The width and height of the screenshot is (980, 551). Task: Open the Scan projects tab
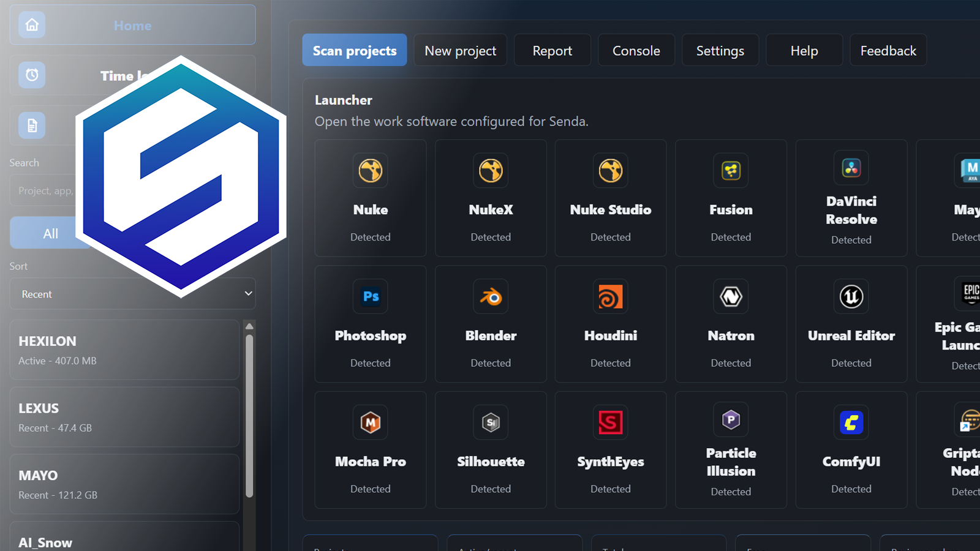pyautogui.click(x=355, y=50)
